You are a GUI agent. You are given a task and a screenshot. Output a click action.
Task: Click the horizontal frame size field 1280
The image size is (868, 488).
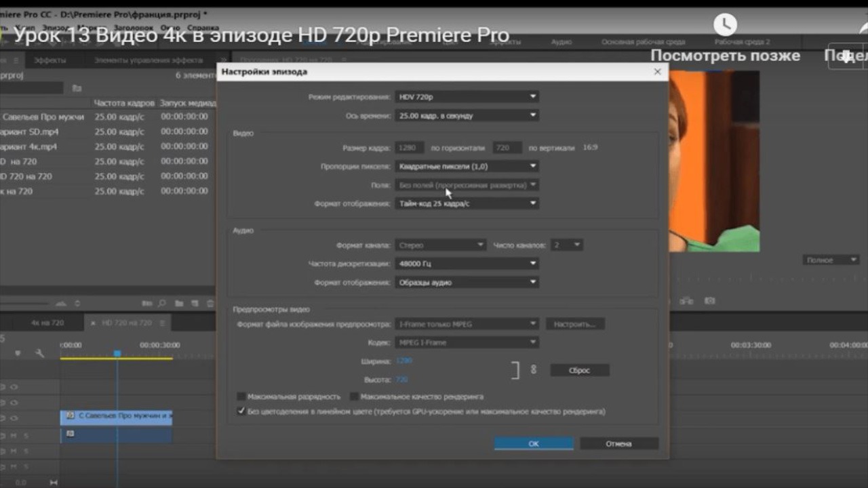click(x=410, y=147)
